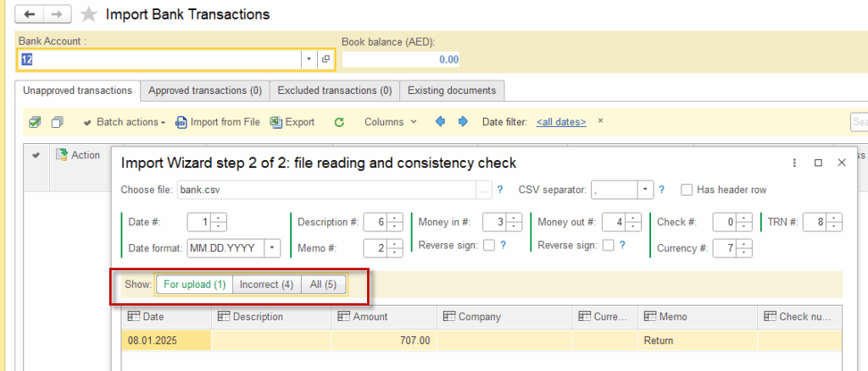The width and height of the screenshot is (868, 371).
Task: Add page to favorites with star
Action: pos(88,14)
